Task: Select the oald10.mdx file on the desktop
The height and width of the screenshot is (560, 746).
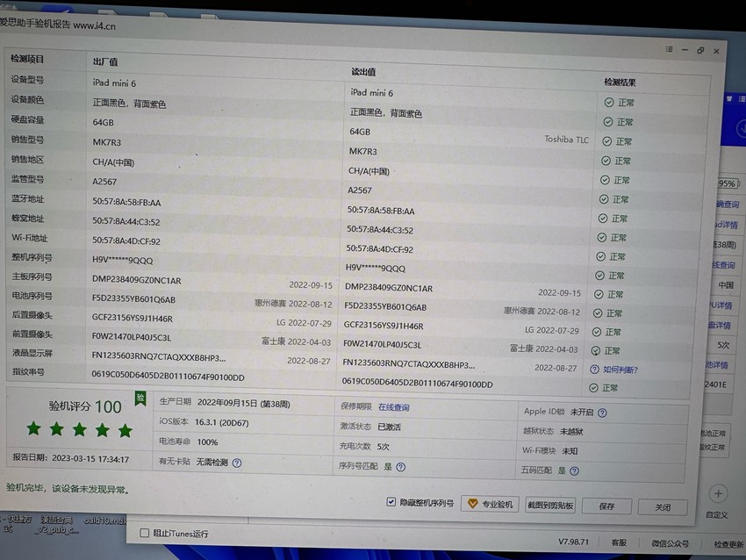Action: coord(104,521)
